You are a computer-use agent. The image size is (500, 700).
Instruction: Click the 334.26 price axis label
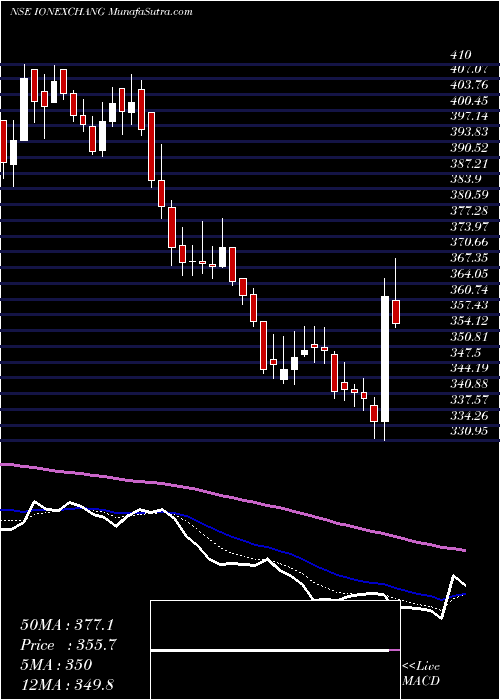[468, 415]
